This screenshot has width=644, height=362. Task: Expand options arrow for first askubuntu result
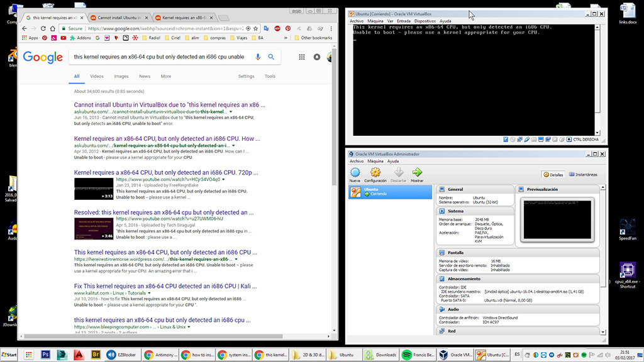pyautogui.click(x=231, y=112)
